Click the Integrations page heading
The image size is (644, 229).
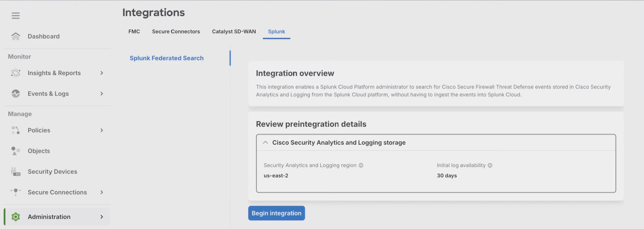click(154, 13)
